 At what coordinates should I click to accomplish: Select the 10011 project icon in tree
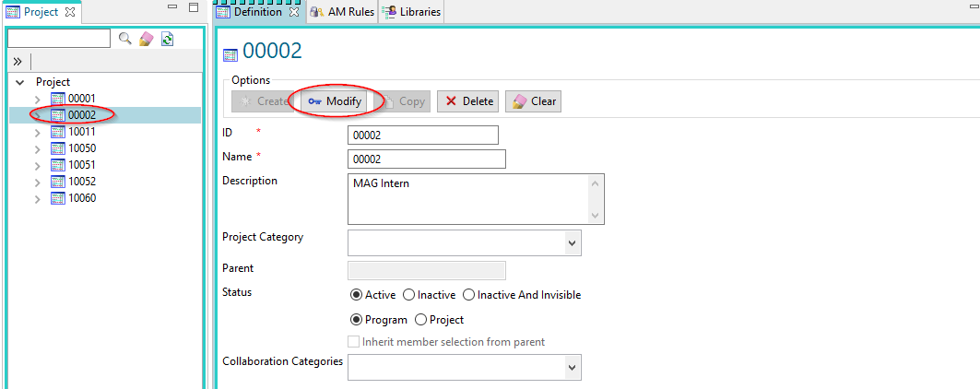pyautogui.click(x=57, y=132)
